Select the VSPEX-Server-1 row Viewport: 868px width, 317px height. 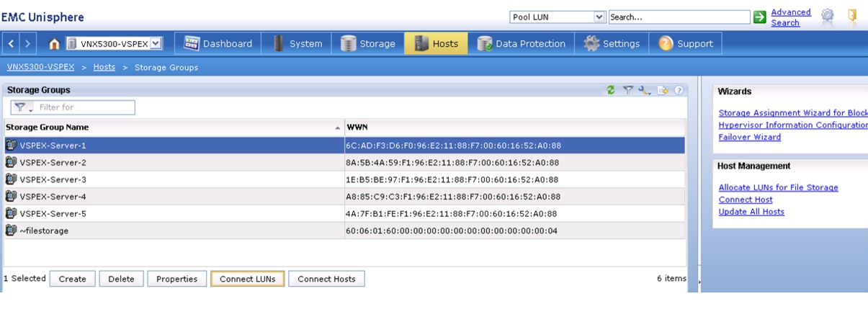344,145
